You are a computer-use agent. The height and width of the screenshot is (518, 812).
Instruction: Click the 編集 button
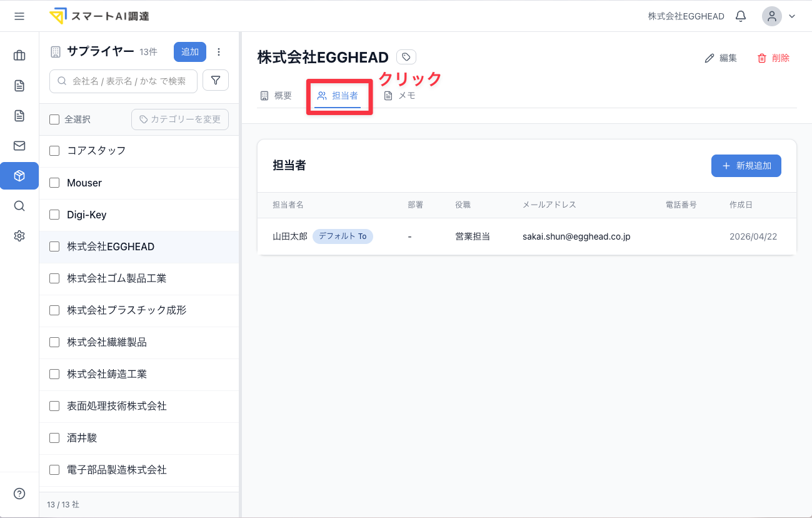click(721, 58)
